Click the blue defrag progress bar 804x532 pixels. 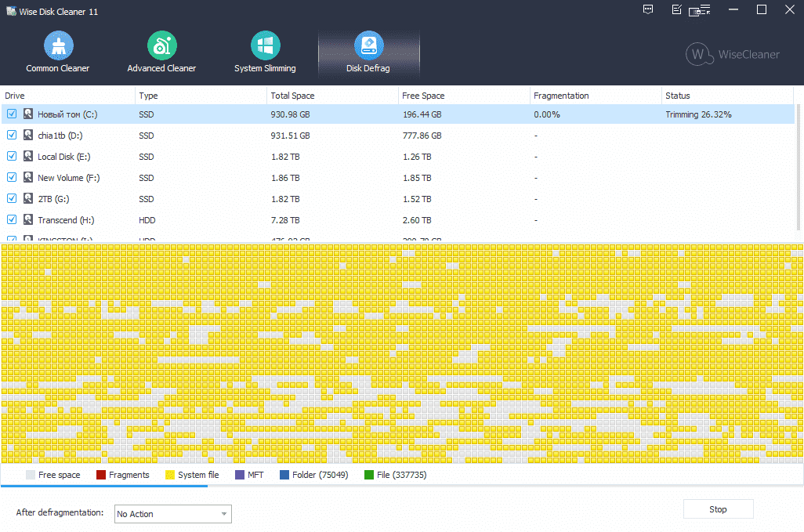(104, 485)
